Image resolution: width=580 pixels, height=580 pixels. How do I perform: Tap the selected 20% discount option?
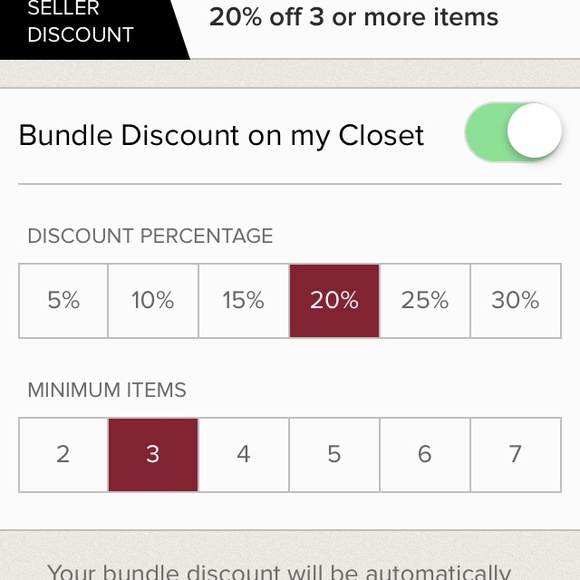coord(334,300)
